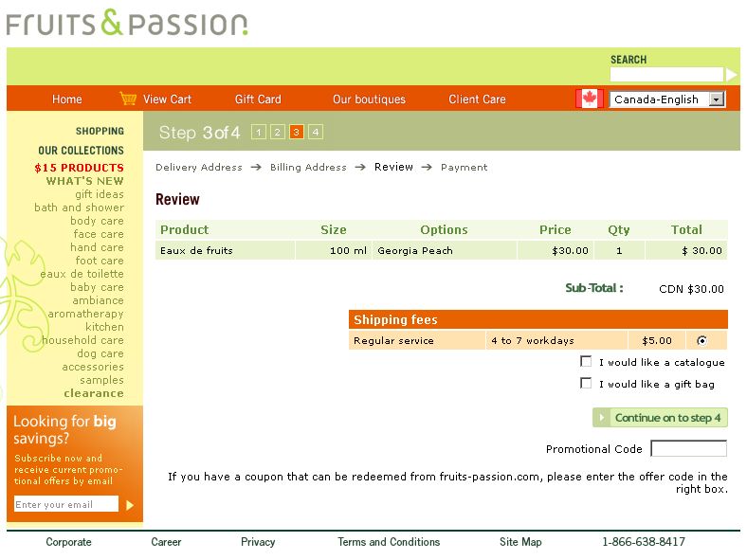Image resolution: width=747 pixels, height=560 pixels.
Task: Click the Promotional Code field
Action: [689, 448]
